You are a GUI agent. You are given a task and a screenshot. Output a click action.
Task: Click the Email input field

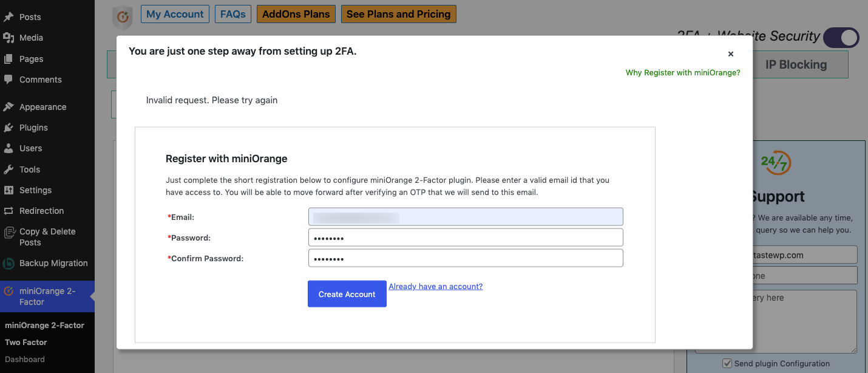(x=465, y=216)
